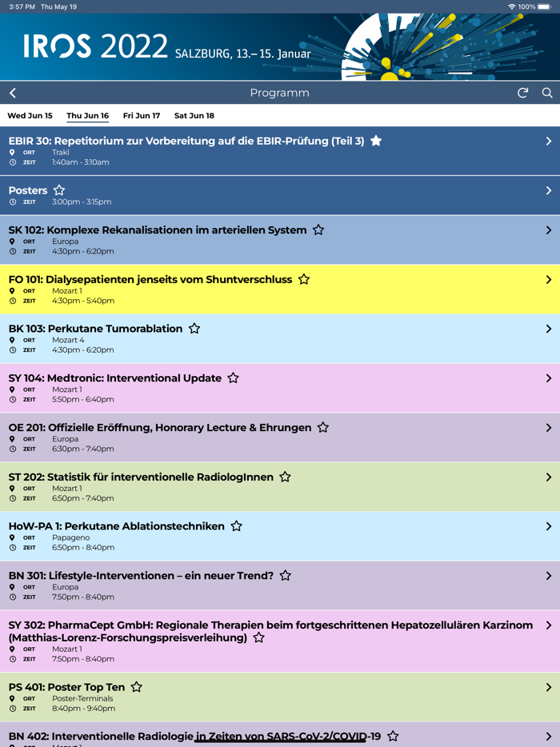This screenshot has width=560, height=747.
Task: Open BK 103 details chevron
Action: coord(549,329)
